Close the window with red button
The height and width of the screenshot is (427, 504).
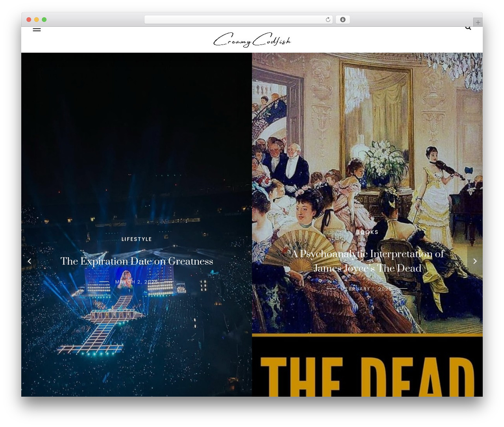coord(29,20)
